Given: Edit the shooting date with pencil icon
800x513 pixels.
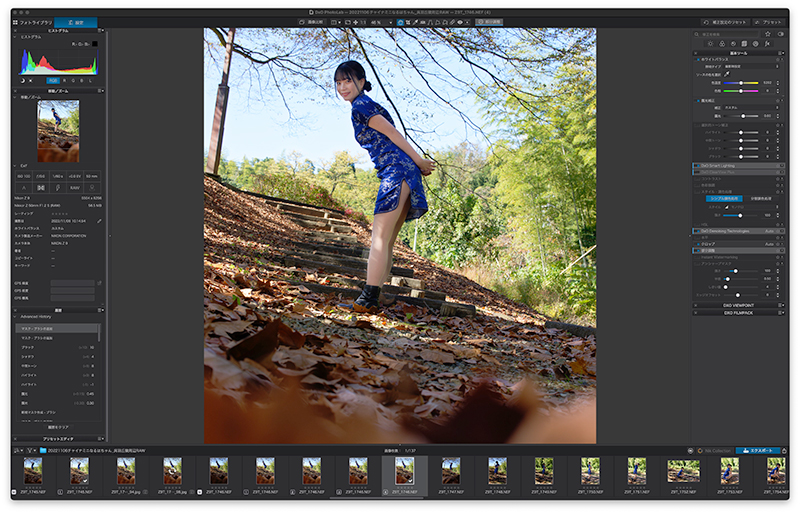Looking at the screenshot, I should [x=99, y=221].
